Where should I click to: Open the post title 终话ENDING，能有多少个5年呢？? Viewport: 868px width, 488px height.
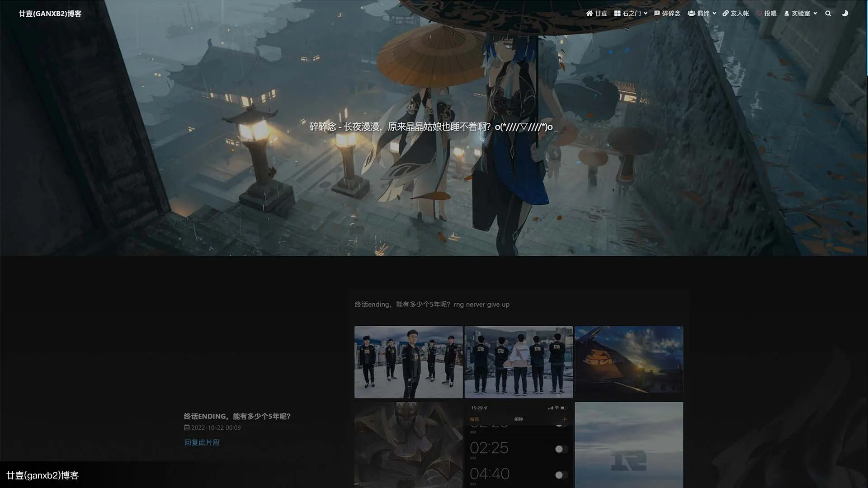click(x=237, y=416)
